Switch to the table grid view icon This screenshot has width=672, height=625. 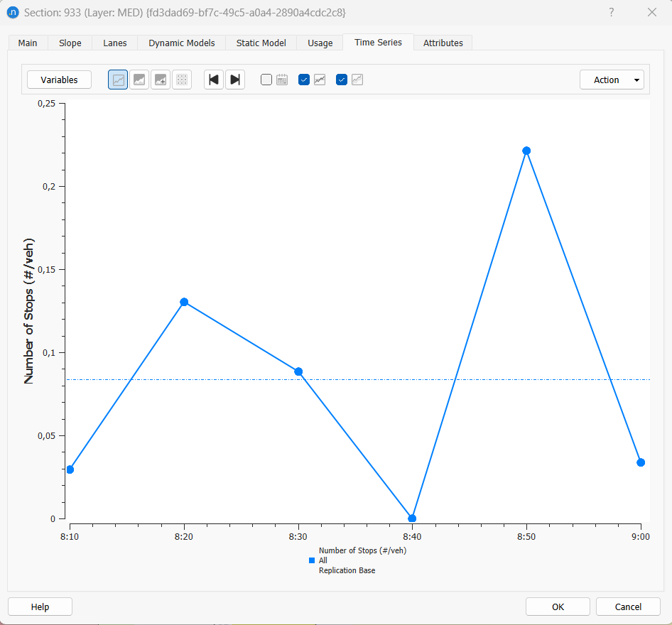(x=182, y=80)
